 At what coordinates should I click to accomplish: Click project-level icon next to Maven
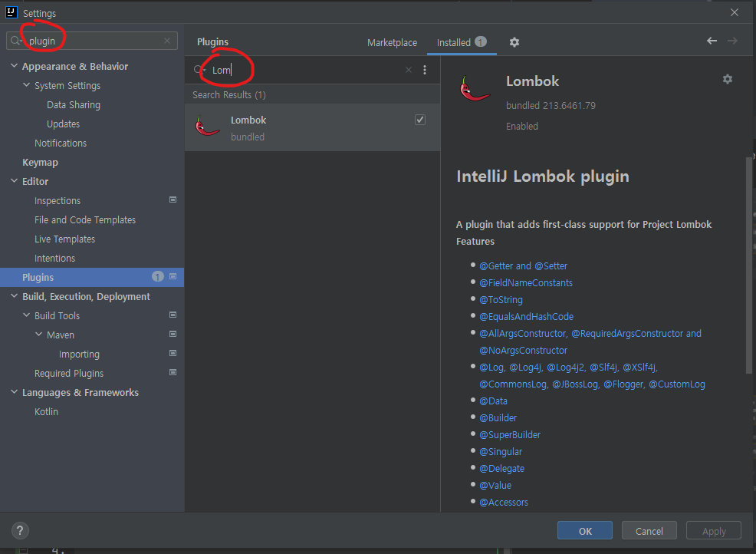click(x=173, y=334)
